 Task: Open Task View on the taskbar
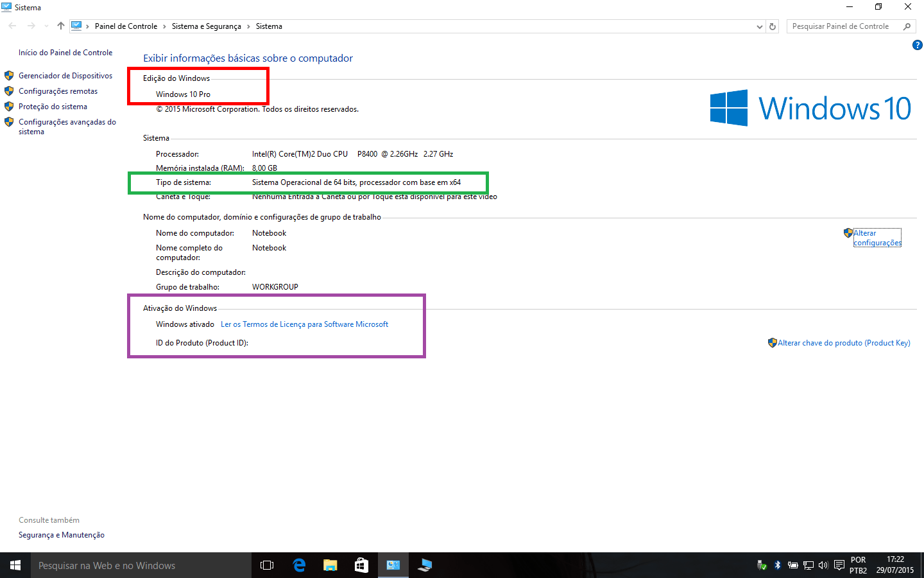pyautogui.click(x=267, y=565)
